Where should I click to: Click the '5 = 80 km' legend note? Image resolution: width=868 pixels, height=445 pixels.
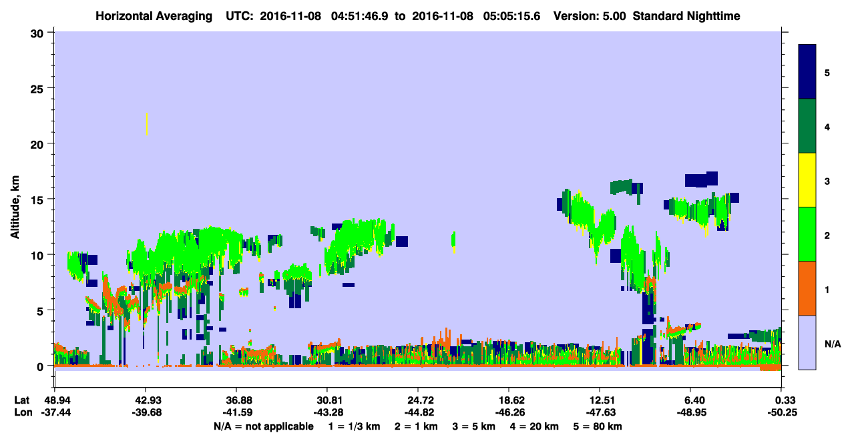[x=598, y=426]
